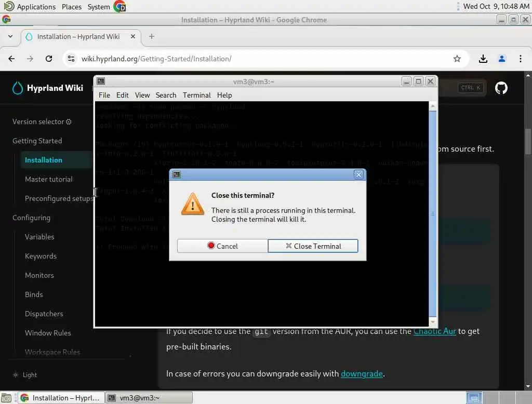Close the Installation – Hyprland Wiki tab
Viewport: 532px width, 404px height.
133,36
